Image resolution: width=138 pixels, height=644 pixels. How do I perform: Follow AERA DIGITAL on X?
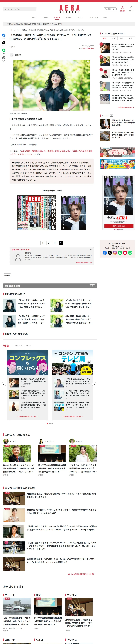click(x=110, y=253)
